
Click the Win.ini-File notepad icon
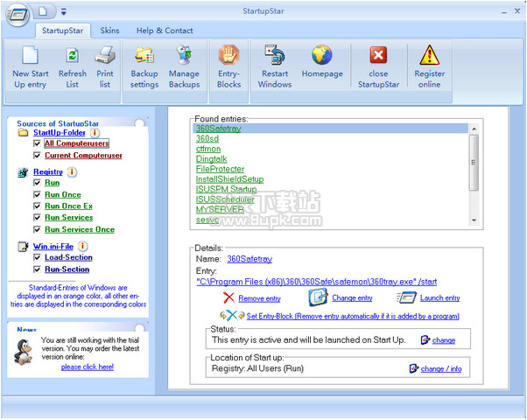click(x=23, y=247)
